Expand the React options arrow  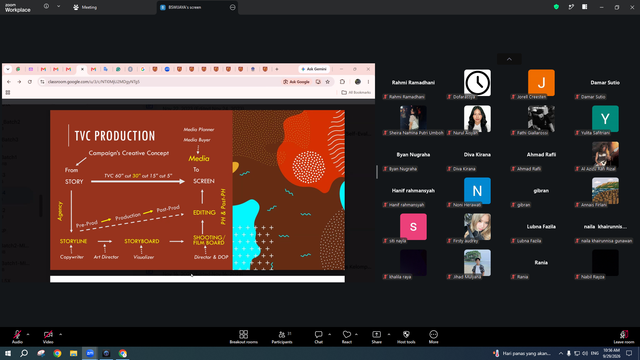pyautogui.click(x=356, y=334)
